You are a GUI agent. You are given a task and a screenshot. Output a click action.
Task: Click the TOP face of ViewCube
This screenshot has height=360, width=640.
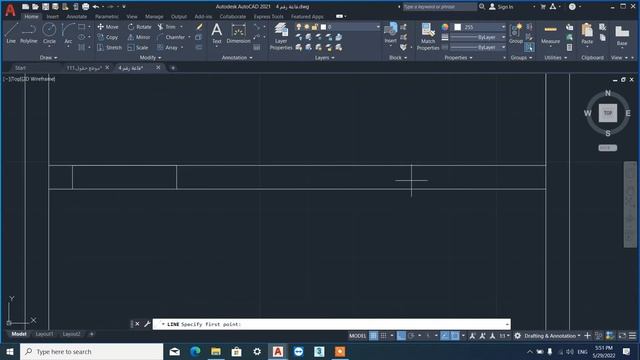(x=608, y=113)
